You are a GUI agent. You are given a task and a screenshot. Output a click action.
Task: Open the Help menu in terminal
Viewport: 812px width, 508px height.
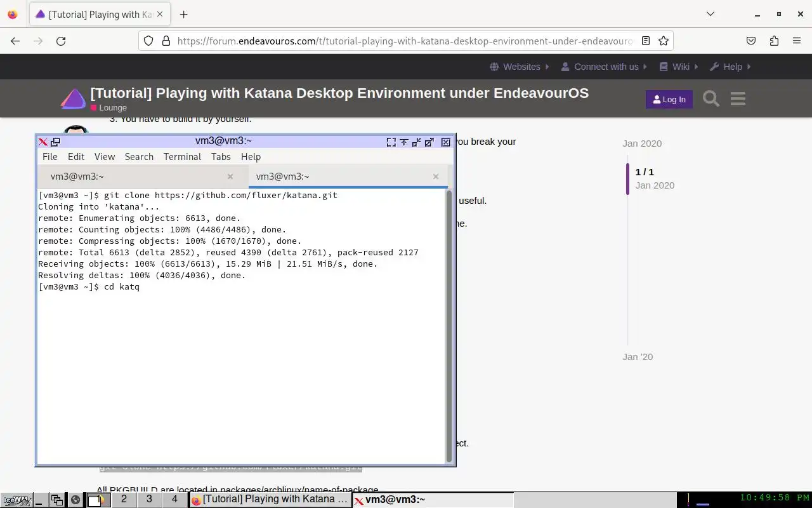coord(251,157)
